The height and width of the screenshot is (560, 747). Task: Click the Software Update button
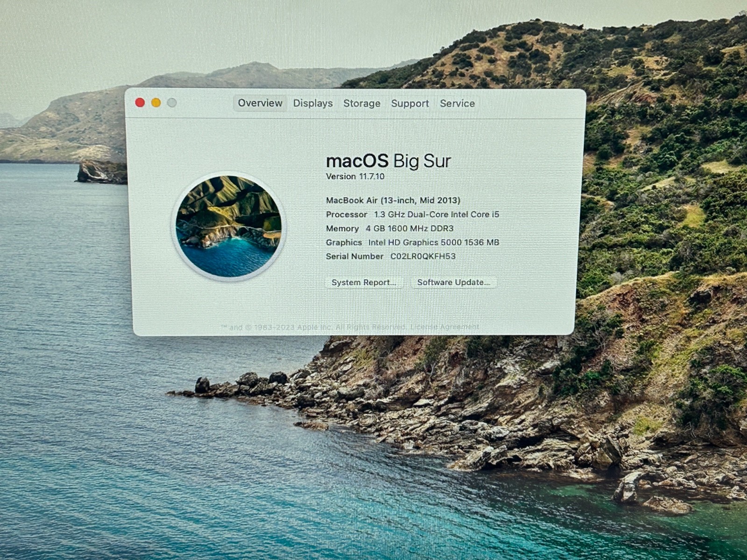click(453, 282)
